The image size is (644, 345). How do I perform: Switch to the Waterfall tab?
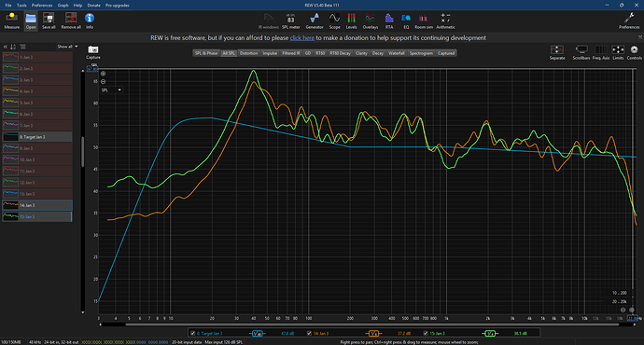[397, 53]
